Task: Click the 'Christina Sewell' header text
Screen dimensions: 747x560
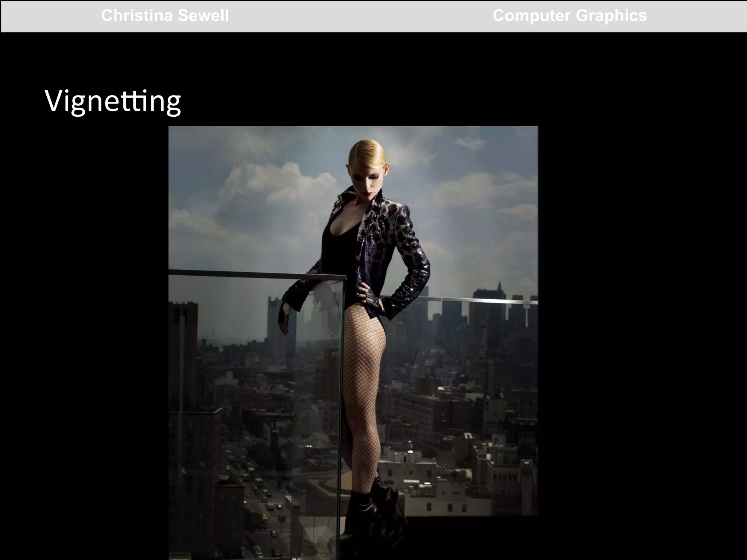Action: point(165,16)
